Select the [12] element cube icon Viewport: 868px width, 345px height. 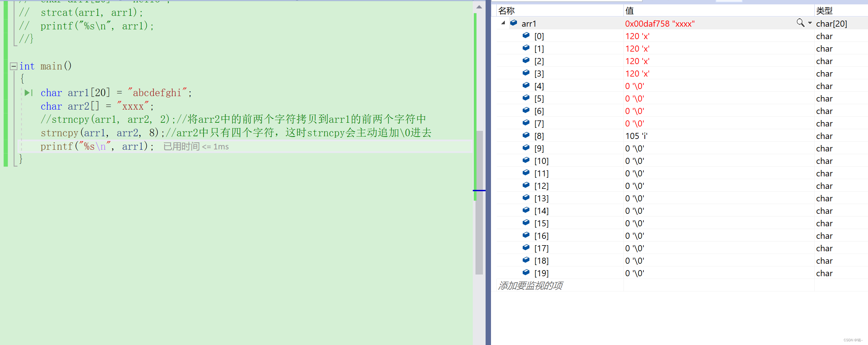pyautogui.click(x=526, y=185)
